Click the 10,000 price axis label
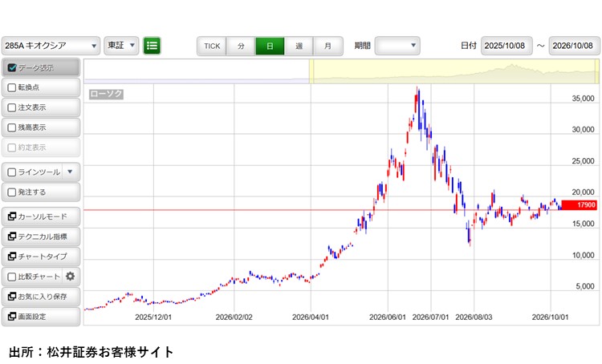 (x=583, y=255)
